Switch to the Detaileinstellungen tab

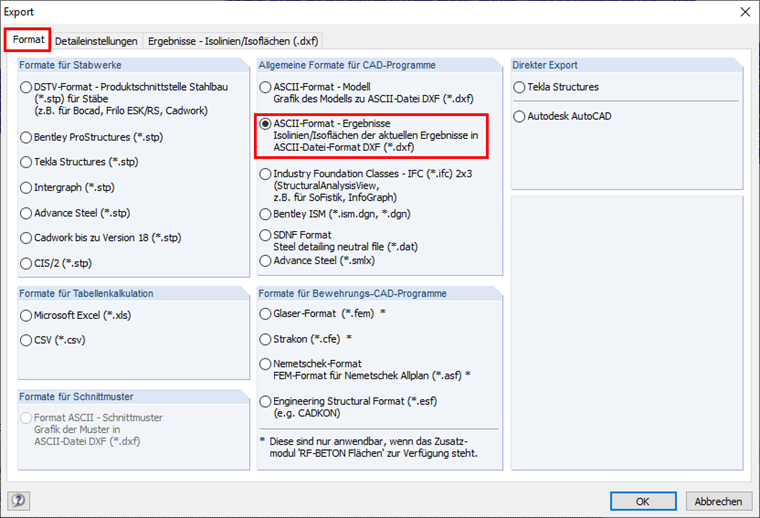[x=96, y=41]
